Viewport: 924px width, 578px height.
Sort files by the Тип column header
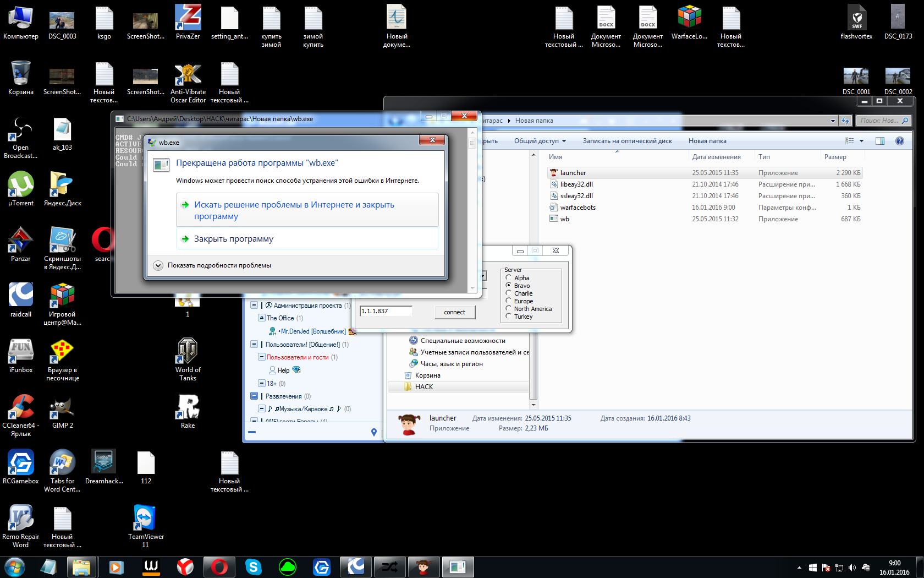tap(787, 157)
